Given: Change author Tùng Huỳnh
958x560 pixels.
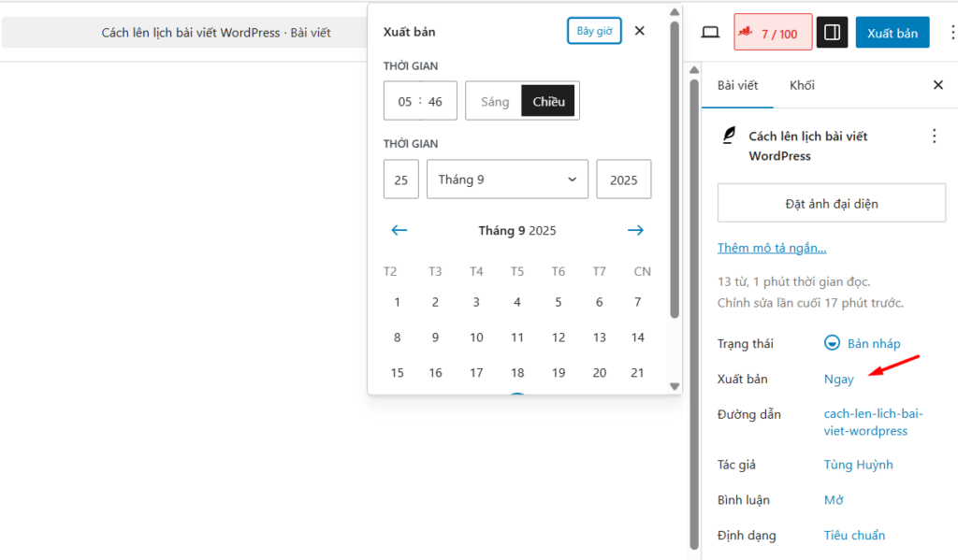Looking at the screenshot, I should pos(858,465).
